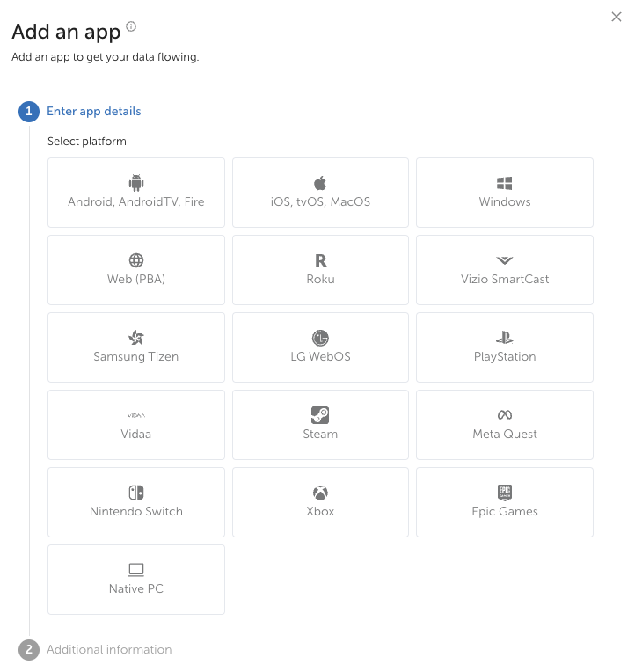Close the Add an app dialog
The height and width of the screenshot is (672, 635).
click(x=617, y=17)
